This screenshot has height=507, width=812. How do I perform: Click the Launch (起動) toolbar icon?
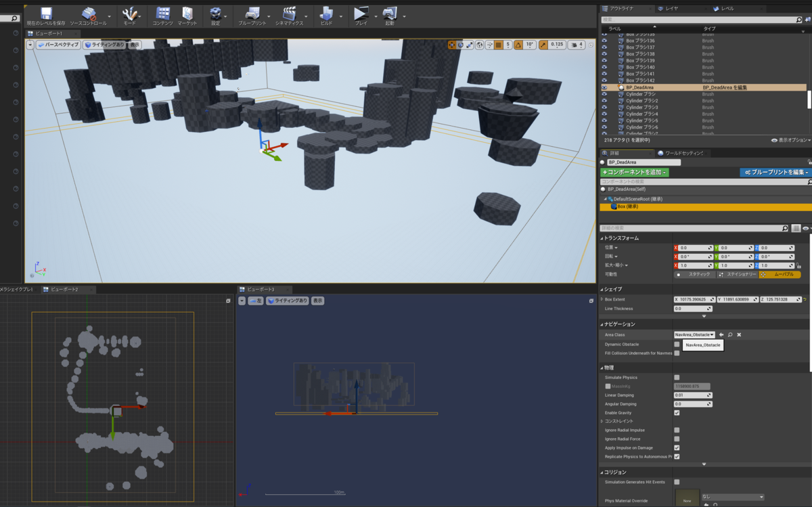pyautogui.click(x=389, y=14)
